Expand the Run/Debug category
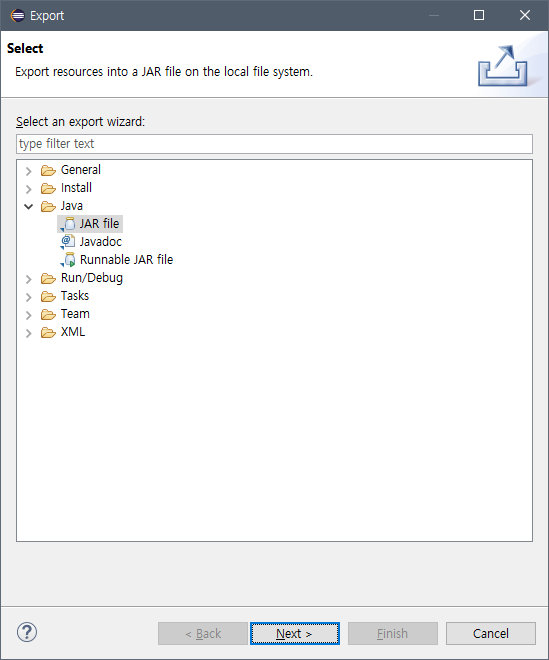549x660 pixels. [29, 279]
